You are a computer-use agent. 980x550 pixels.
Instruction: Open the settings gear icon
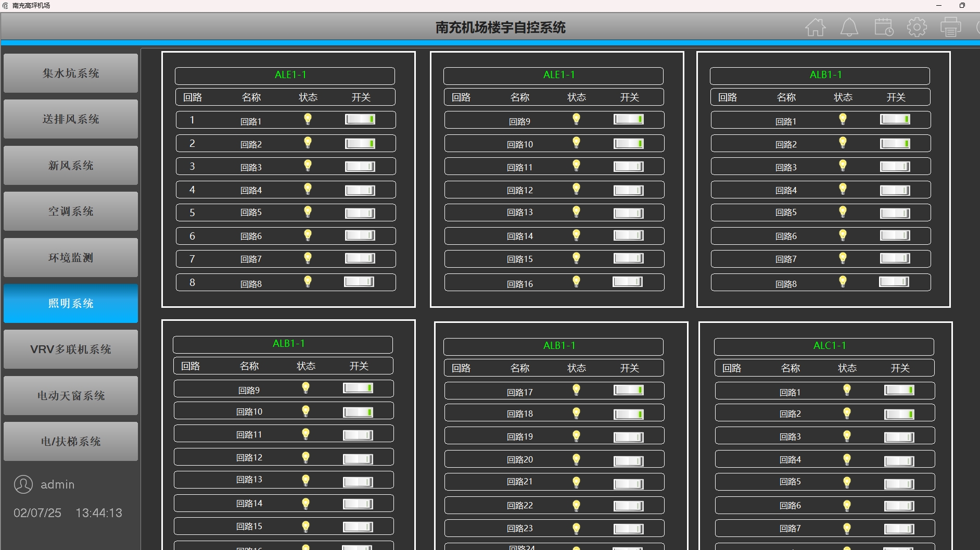[917, 27]
